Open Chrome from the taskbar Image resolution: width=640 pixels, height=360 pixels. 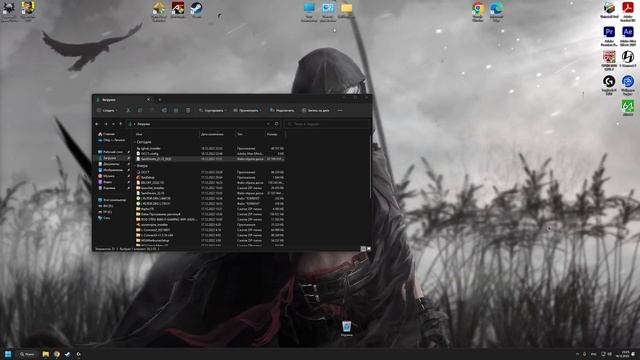click(57, 354)
